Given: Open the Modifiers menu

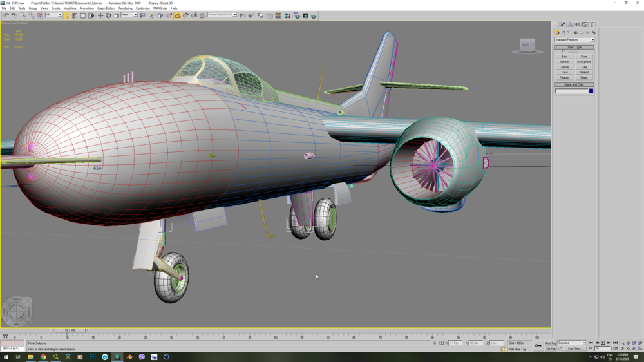Looking at the screenshot, I should tap(70, 8).
